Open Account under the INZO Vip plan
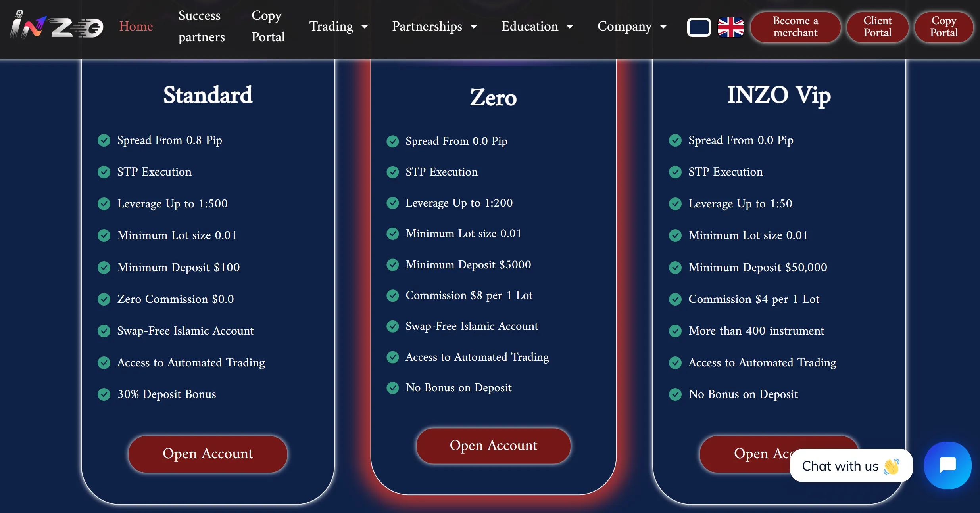The height and width of the screenshot is (513, 980). pos(779,454)
